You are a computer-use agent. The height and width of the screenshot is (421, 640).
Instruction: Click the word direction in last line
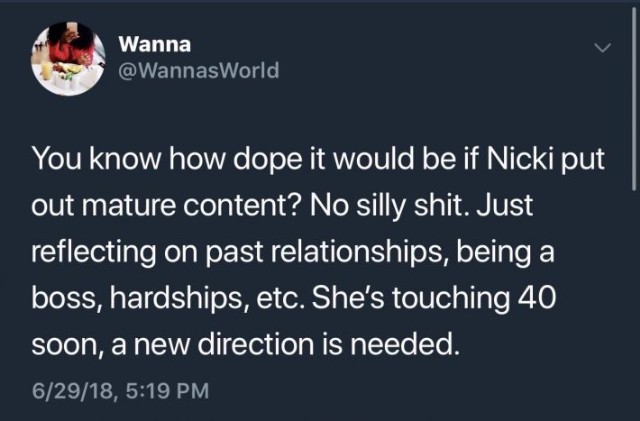256,344
